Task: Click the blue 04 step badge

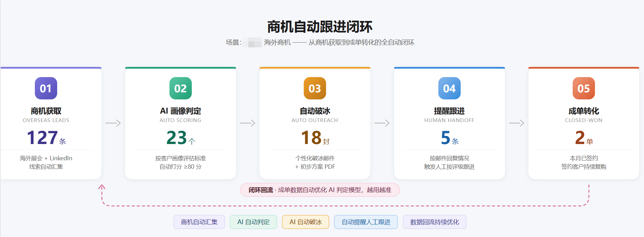Action: [450, 88]
